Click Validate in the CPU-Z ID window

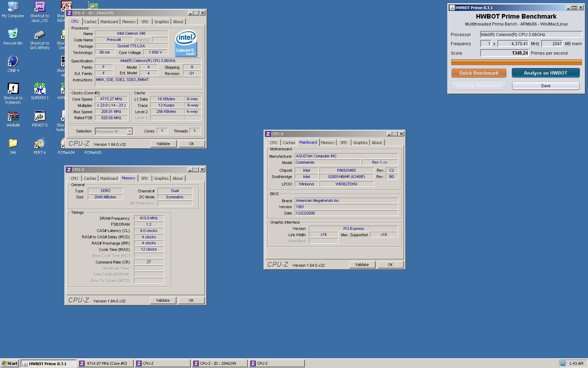coord(163,144)
